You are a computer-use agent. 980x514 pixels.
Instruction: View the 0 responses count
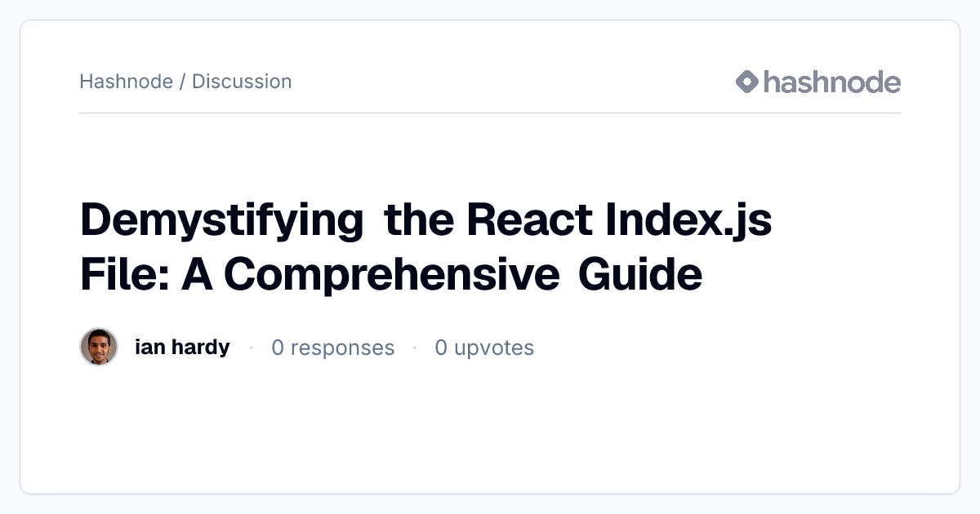(x=332, y=348)
